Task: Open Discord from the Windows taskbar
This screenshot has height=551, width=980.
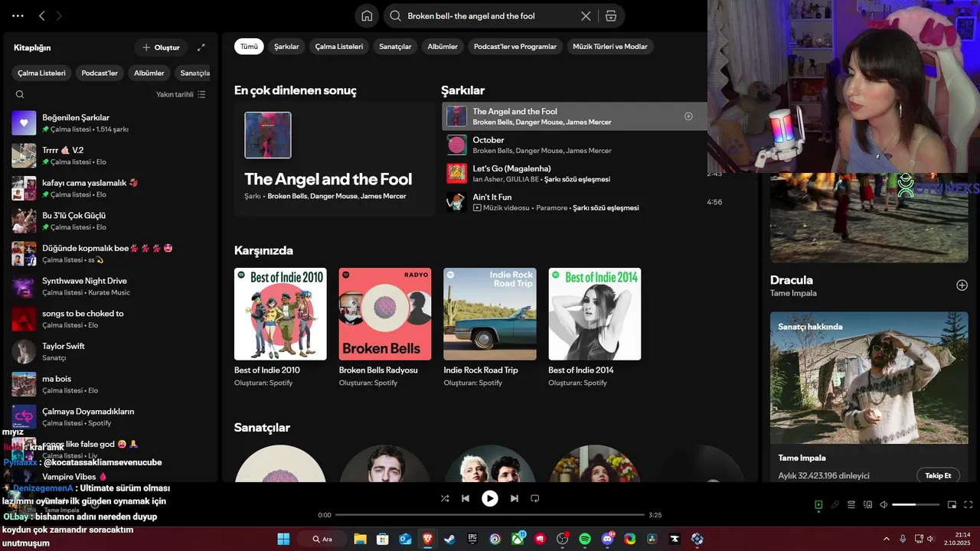Action: [608, 539]
